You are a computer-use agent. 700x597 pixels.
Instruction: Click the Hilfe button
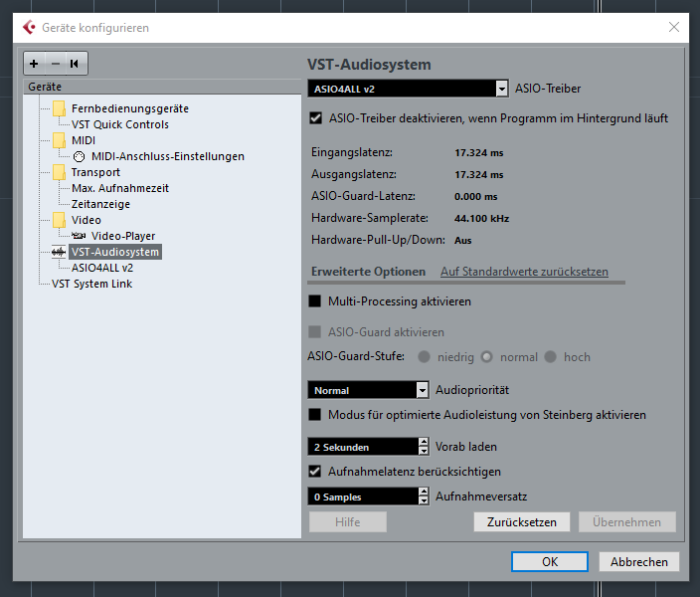coord(348,522)
